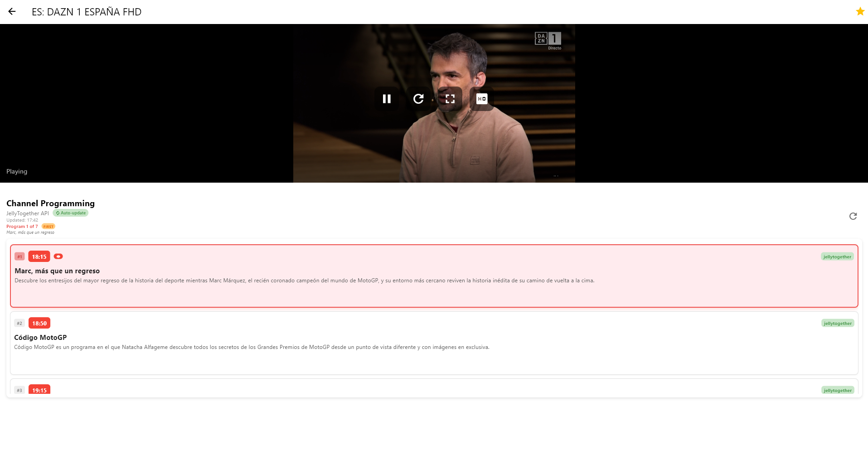868x455 pixels.
Task: Click the FIRST badge next to Program 1
Action: (x=48, y=227)
